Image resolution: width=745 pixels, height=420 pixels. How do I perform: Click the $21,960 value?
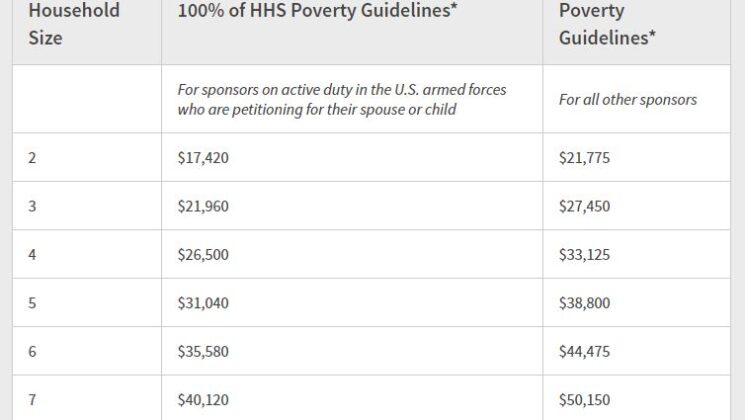[203, 206]
